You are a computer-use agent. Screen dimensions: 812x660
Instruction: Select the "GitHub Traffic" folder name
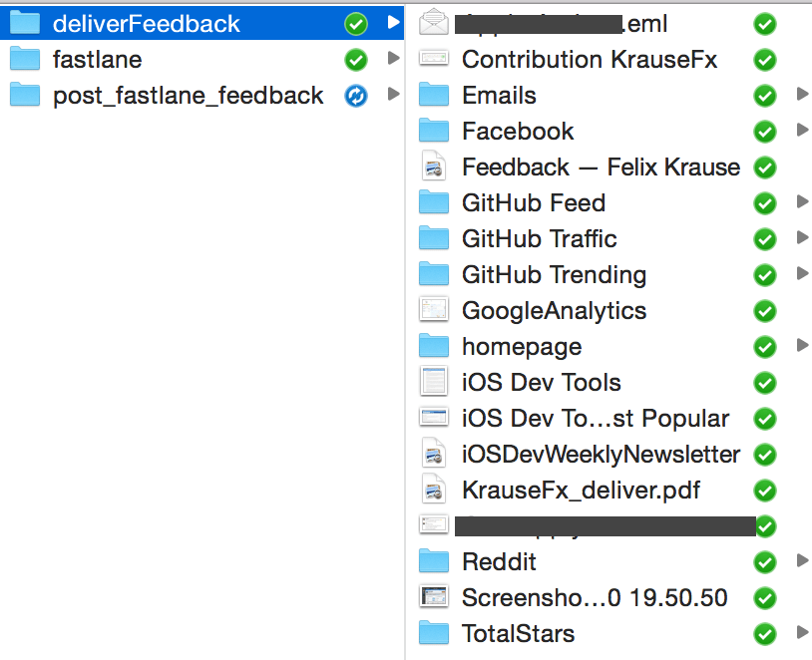[540, 238]
